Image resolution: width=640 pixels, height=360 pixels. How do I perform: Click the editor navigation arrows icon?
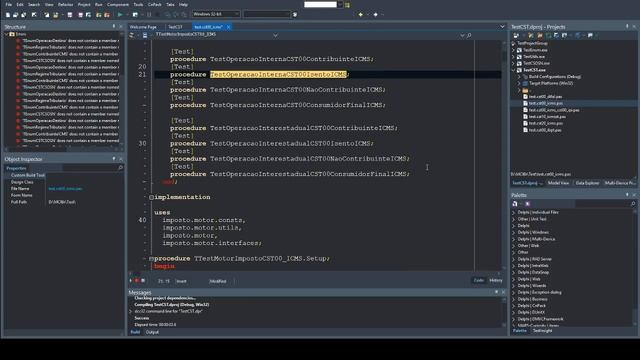pos(132,35)
